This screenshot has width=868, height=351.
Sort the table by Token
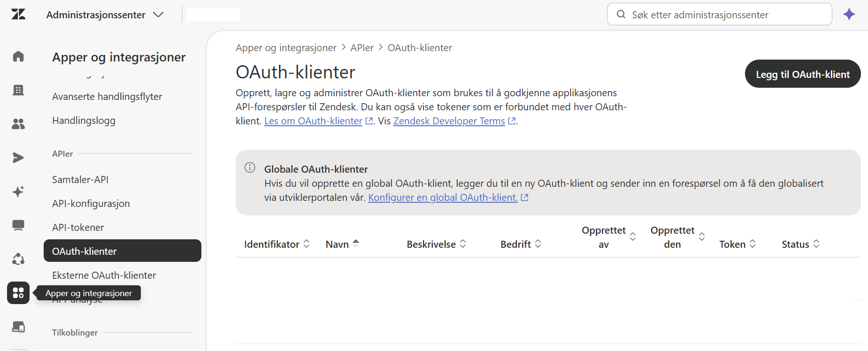[x=737, y=244]
